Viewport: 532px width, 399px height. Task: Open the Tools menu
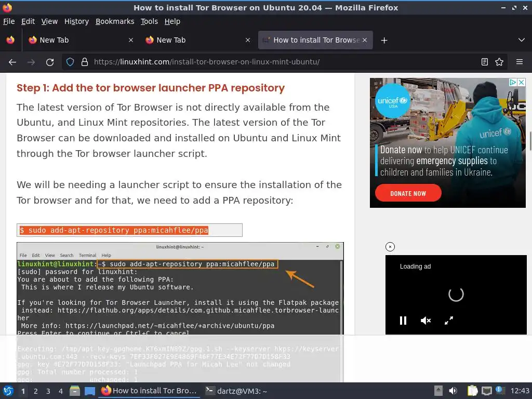pyautogui.click(x=149, y=21)
